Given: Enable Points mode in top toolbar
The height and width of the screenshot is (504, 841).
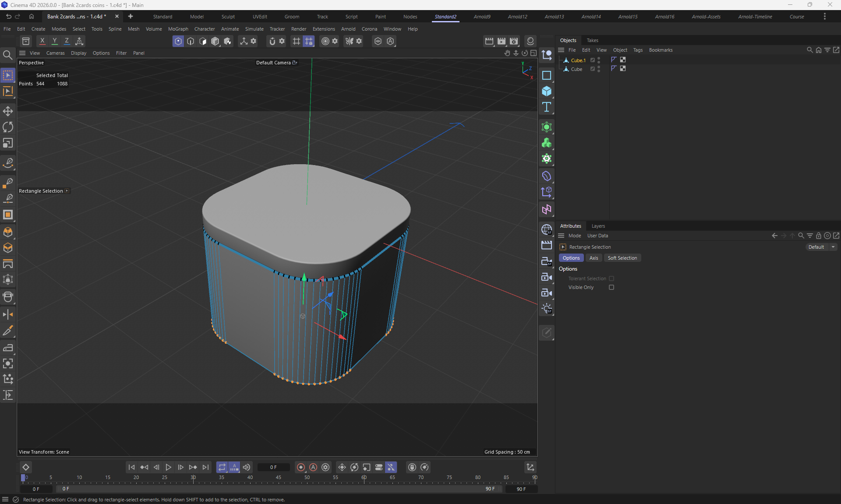Looking at the screenshot, I should 178,41.
